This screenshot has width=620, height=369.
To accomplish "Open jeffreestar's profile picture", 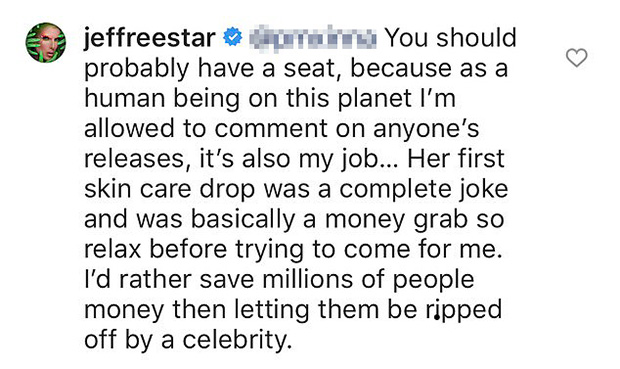I will (x=46, y=43).
